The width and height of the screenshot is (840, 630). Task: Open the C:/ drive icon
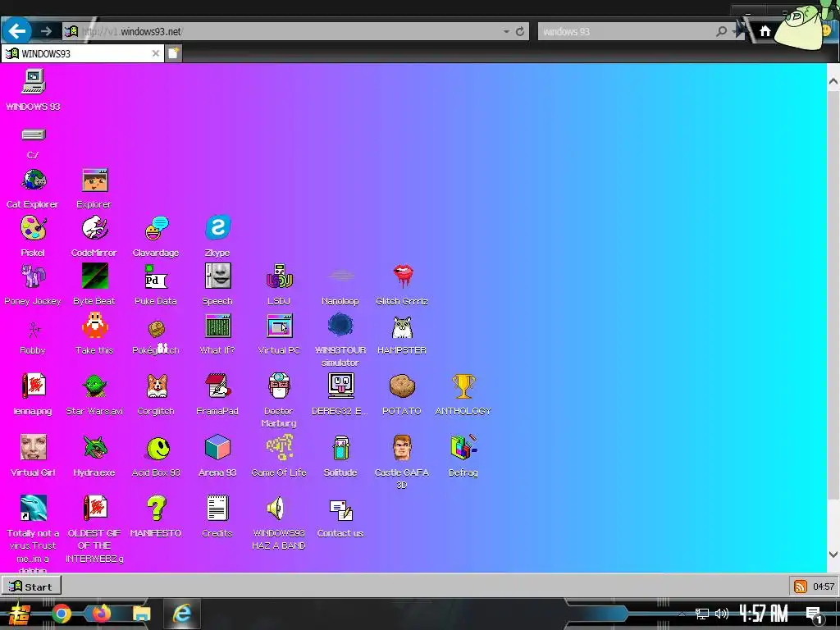[33, 134]
